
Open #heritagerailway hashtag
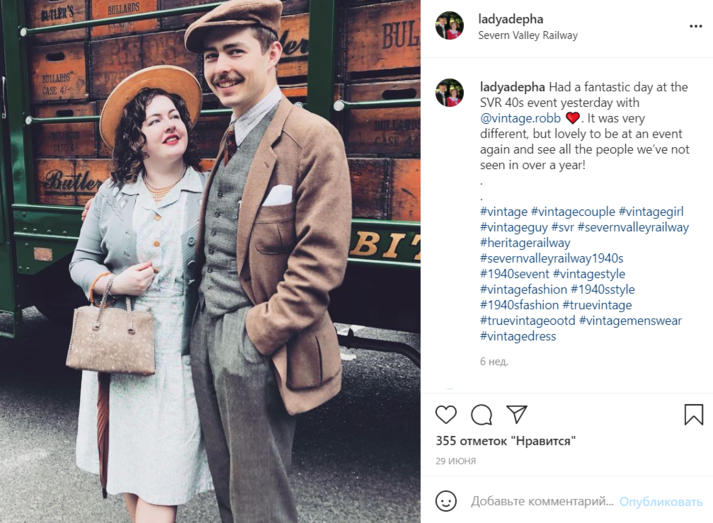pos(525,243)
